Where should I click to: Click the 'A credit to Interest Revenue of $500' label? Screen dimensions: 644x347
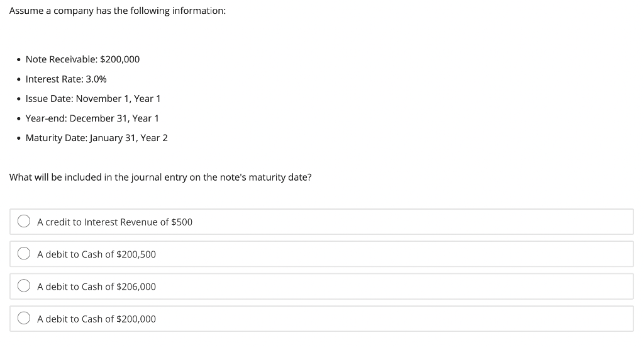pyautogui.click(x=114, y=222)
